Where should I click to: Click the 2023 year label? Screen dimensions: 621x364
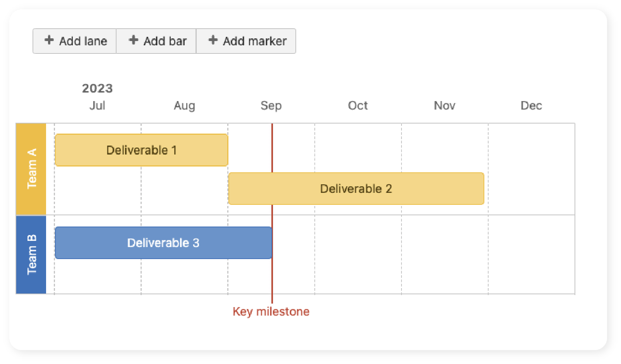[98, 88]
